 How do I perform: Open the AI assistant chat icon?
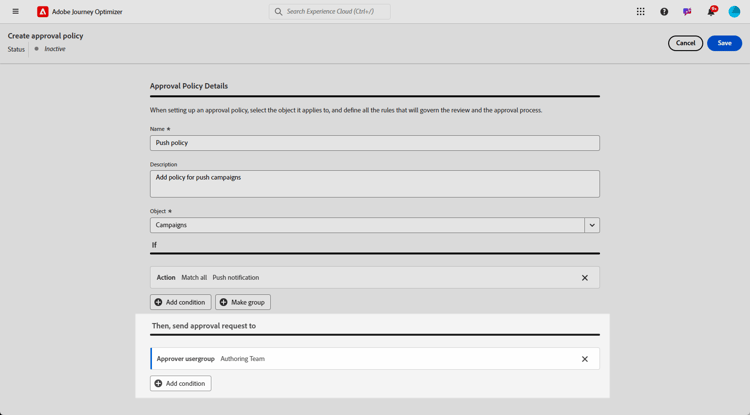[x=687, y=11]
